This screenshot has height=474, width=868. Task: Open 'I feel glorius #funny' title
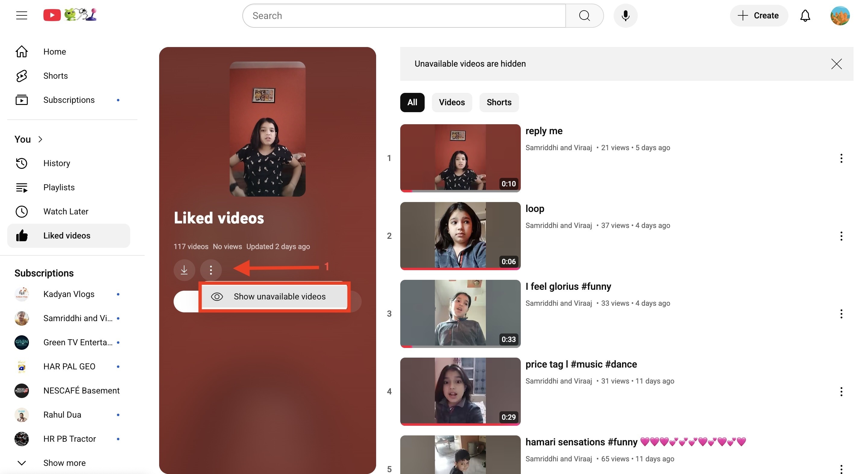(568, 286)
